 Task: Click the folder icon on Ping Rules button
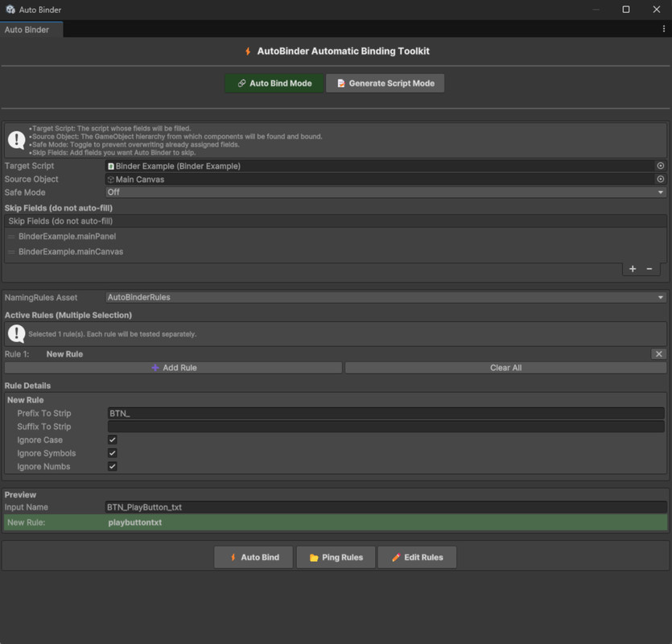click(x=314, y=556)
